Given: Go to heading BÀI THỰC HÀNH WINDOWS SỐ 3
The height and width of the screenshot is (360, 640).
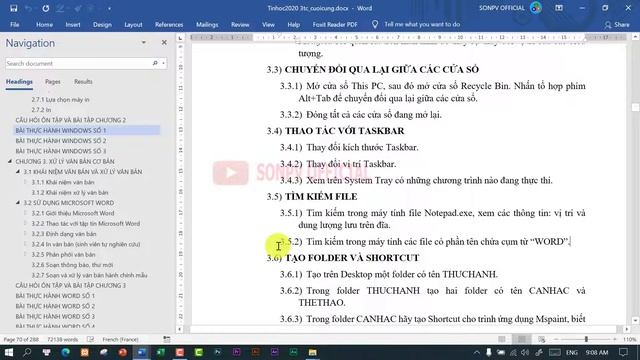Looking at the screenshot, I should (x=61, y=151).
